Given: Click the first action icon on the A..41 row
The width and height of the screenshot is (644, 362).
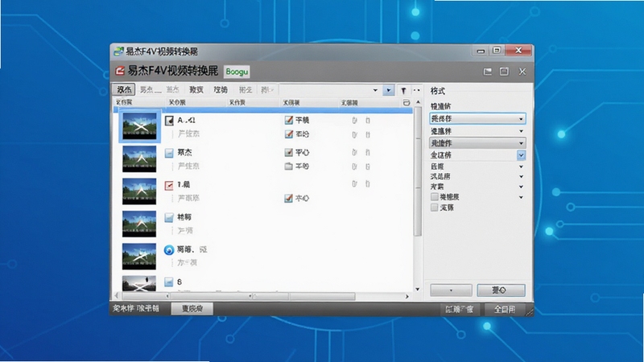Looking at the screenshot, I should click(x=354, y=120).
